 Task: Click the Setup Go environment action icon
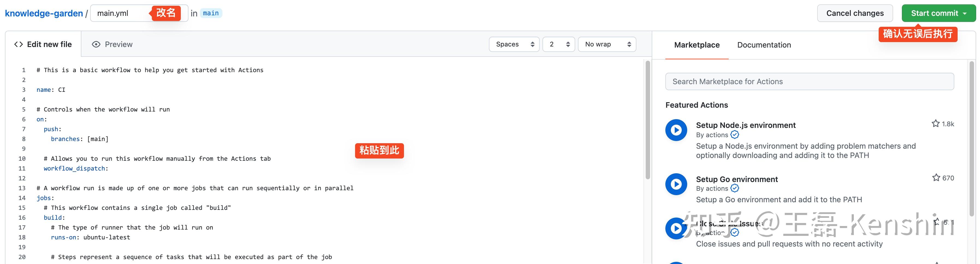(676, 184)
